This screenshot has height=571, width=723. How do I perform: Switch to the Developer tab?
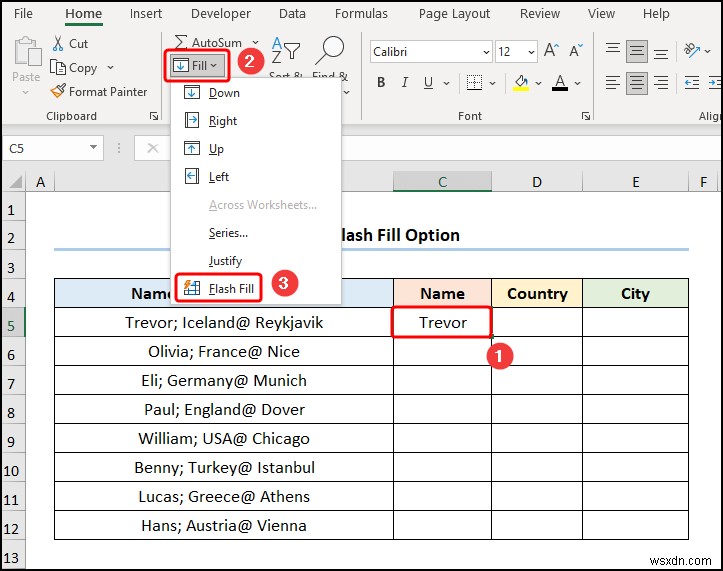point(221,14)
